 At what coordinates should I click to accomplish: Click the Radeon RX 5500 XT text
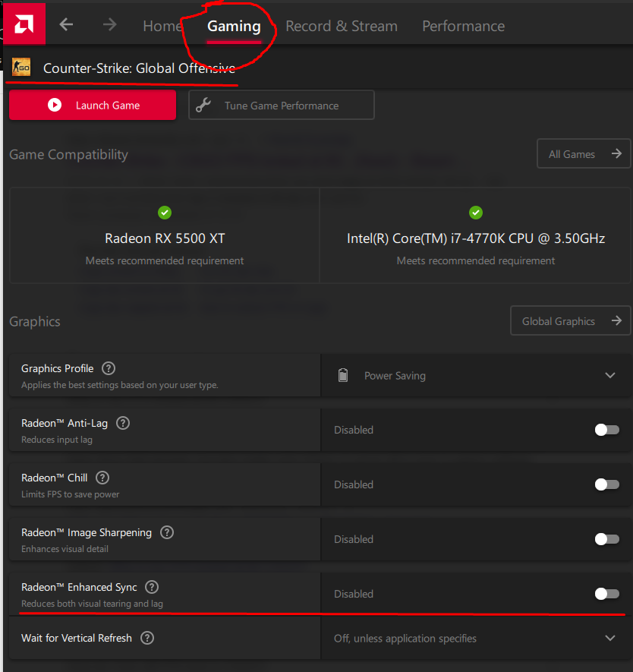pyautogui.click(x=165, y=238)
